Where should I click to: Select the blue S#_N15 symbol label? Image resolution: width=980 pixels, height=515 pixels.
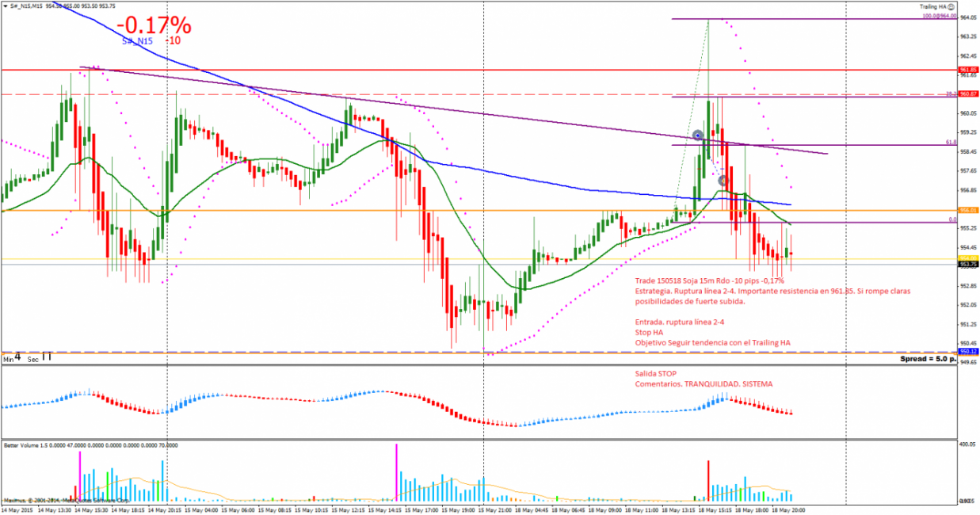pos(137,40)
